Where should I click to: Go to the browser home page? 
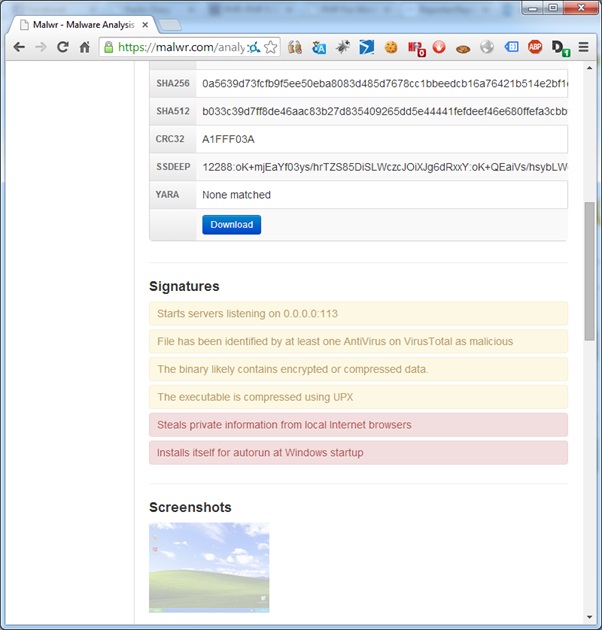tap(85, 47)
